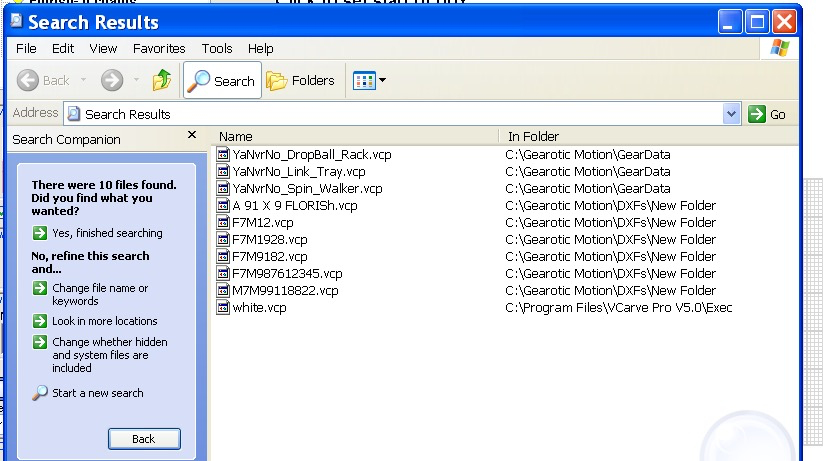This screenshot has height=461, width=823.
Task: Expand the Address bar dropdown
Action: tap(731, 114)
